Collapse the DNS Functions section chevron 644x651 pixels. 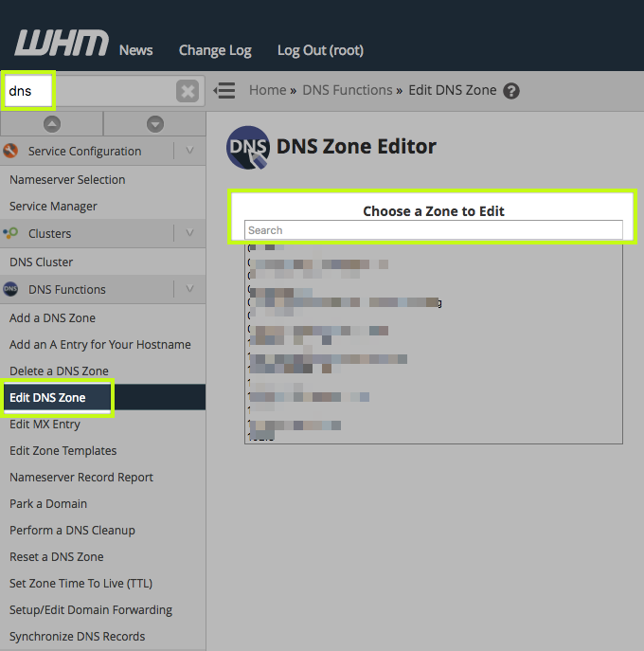click(189, 289)
